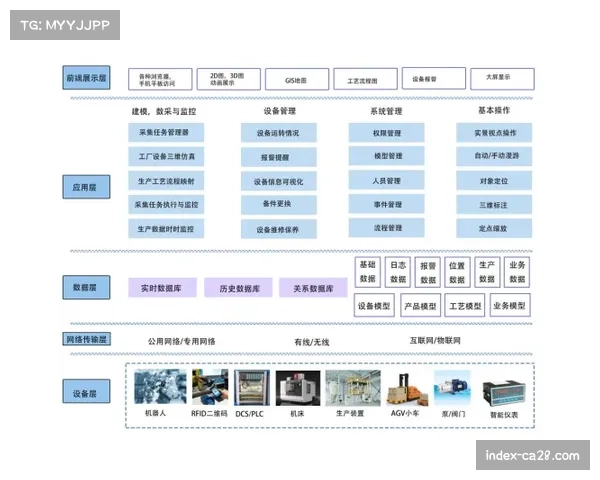Select the 机床 machine tool image
Image resolution: width=600 pixels, height=480 pixels.
pos(298,388)
